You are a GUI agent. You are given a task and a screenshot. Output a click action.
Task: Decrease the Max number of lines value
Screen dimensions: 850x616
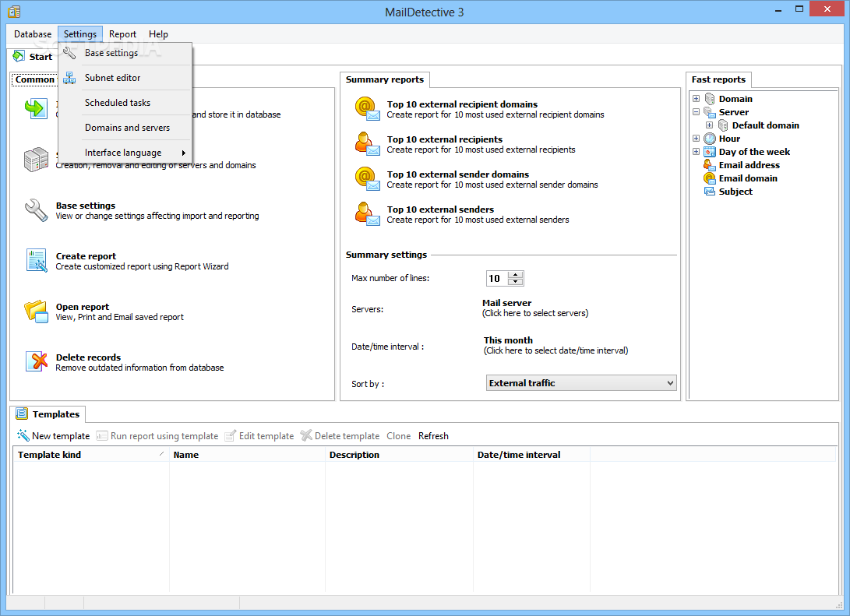(x=516, y=282)
